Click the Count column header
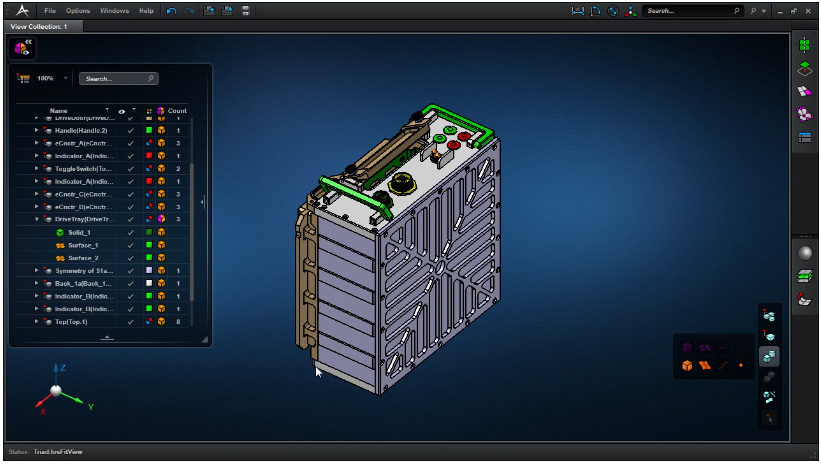 pyautogui.click(x=177, y=110)
